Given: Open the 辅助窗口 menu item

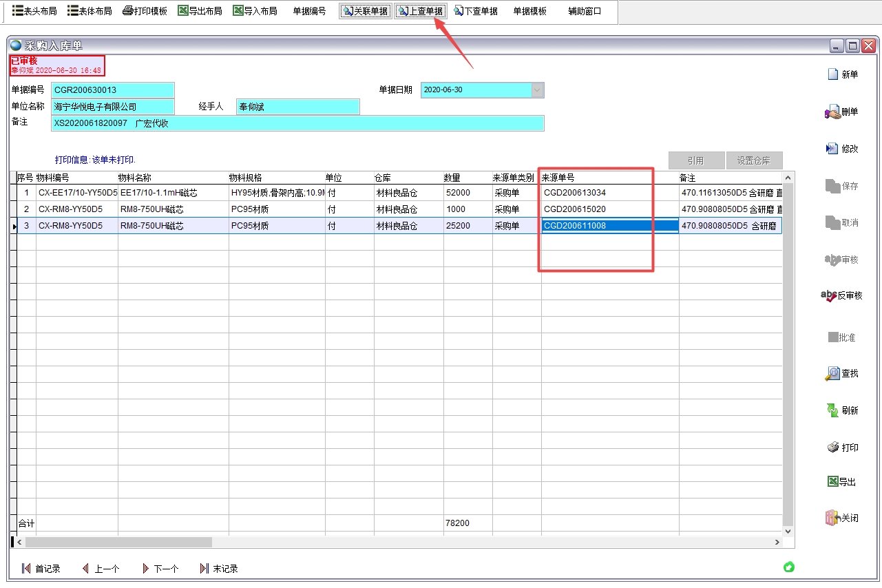Looking at the screenshot, I should tap(585, 11).
